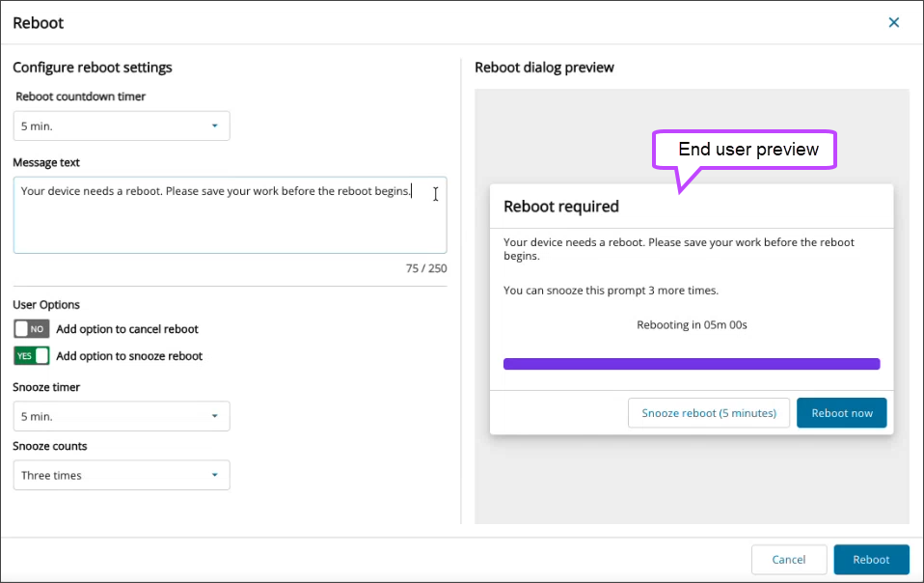Enable the cancel reboot option toggle
924x583 pixels.
[x=32, y=329]
